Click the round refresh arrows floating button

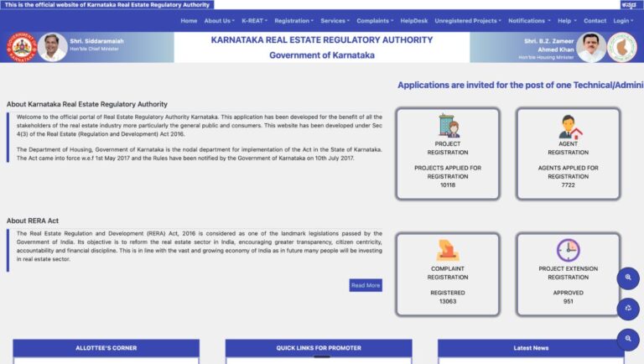pyautogui.click(x=628, y=309)
